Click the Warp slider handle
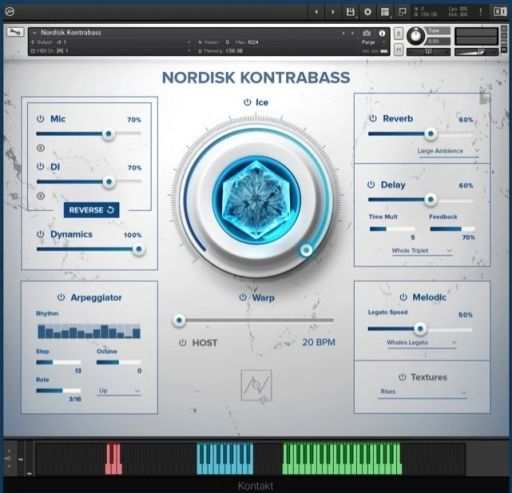 pyautogui.click(x=179, y=320)
